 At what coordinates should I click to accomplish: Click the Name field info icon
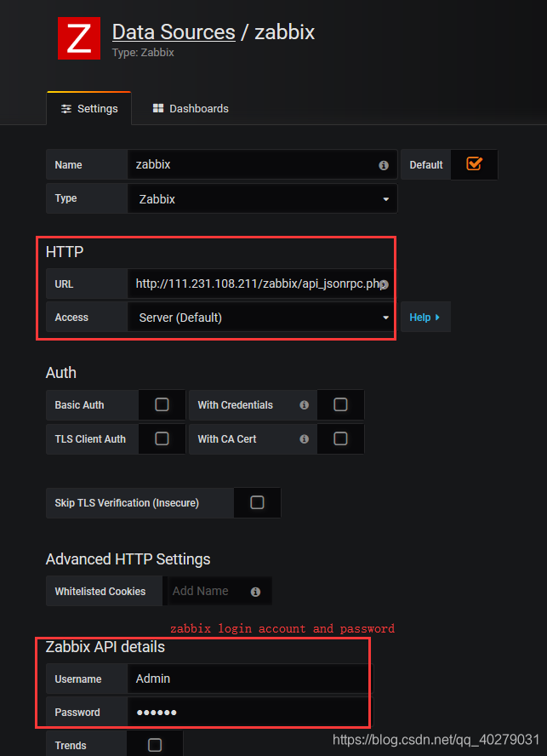point(384,165)
